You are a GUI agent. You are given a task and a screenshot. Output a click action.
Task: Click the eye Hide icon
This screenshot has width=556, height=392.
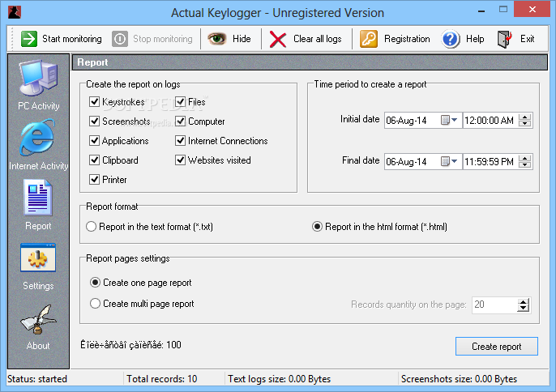click(x=216, y=38)
